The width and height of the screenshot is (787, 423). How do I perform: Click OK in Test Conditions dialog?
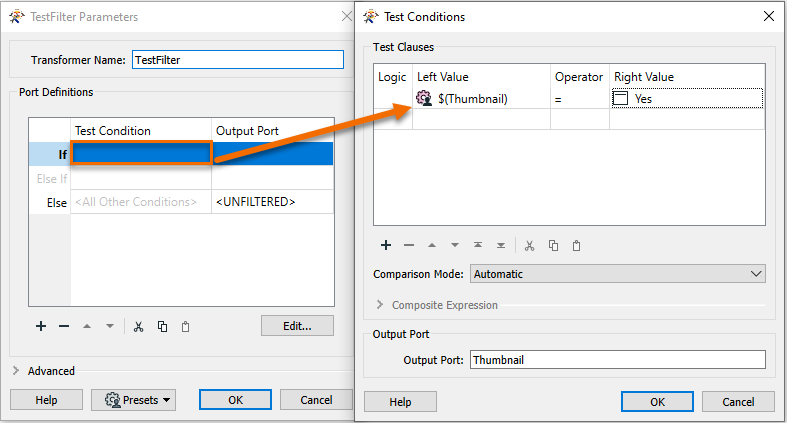[x=658, y=402]
